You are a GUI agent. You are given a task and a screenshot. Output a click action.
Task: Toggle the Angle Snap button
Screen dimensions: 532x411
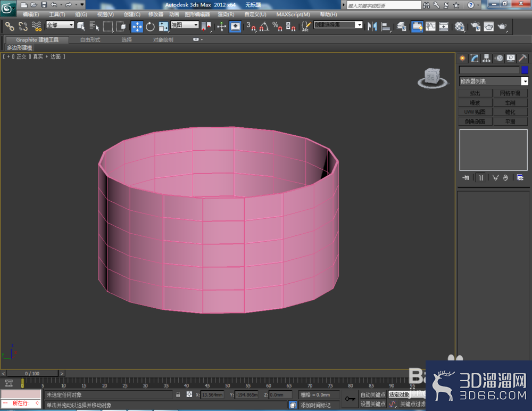(x=264, y=27)
